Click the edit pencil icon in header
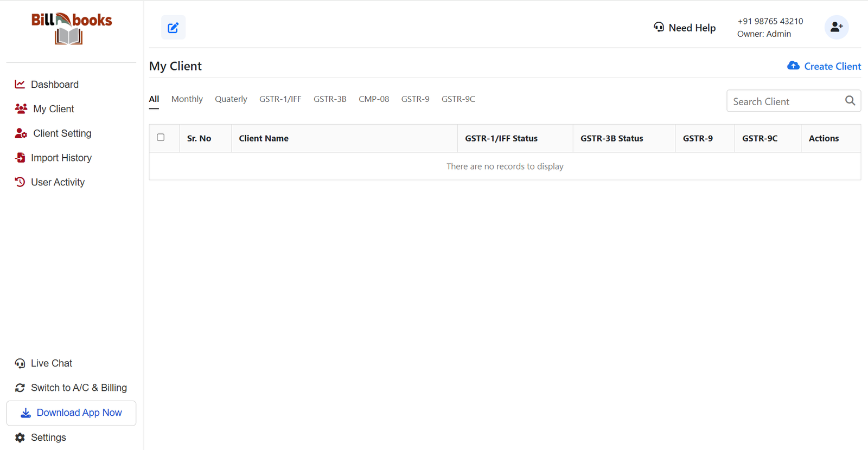868x450 pixels. coord(173,28)
